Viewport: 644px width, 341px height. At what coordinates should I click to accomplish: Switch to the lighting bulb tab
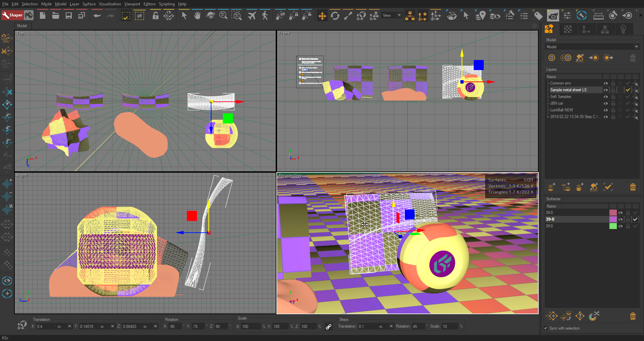coord(623,30)
